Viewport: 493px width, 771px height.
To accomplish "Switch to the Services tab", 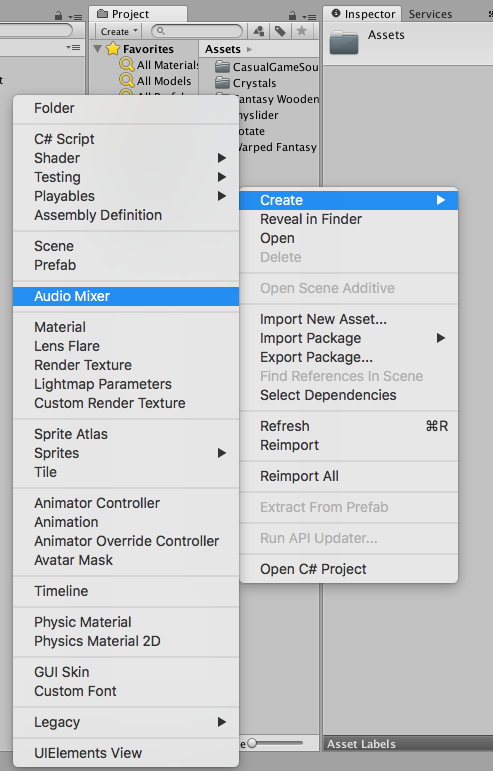I will pos(430,14).
